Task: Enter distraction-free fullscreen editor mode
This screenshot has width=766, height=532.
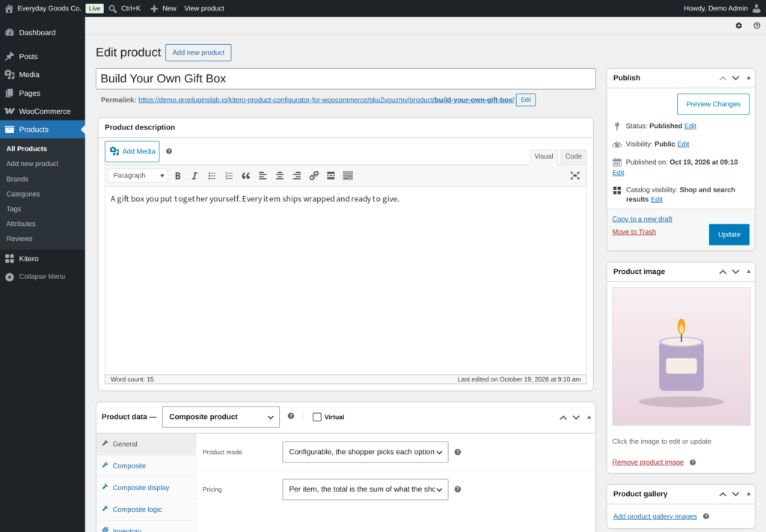Action: pos(575,176)
